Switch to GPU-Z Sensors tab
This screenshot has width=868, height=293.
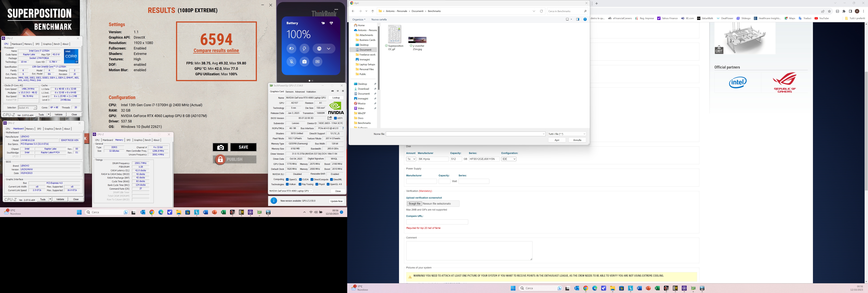point(289,92)
